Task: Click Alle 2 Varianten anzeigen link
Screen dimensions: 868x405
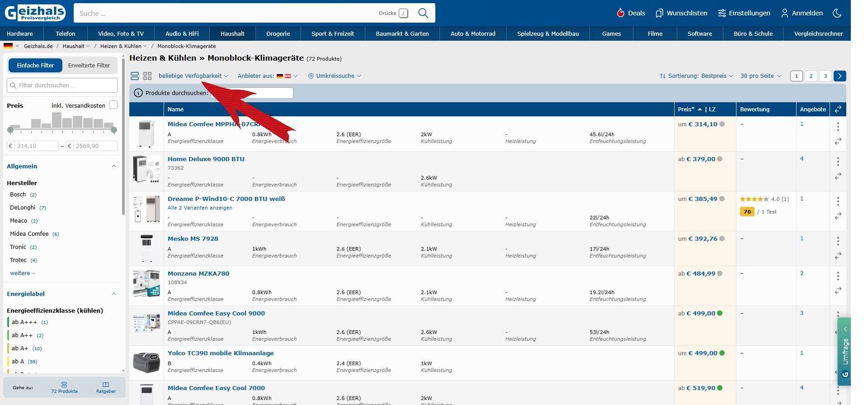Action: click(200, 208)
